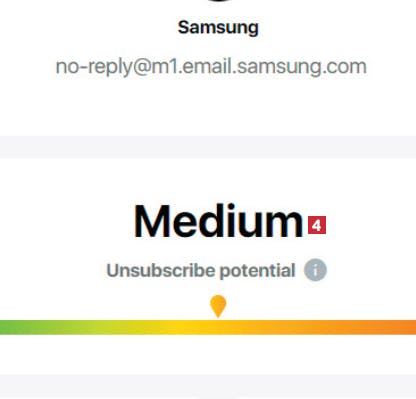Screen dimensions: 416x399
Task: Click the red 4 badge next to Medium
Action: pyautogui.click(x=317, y=225)
